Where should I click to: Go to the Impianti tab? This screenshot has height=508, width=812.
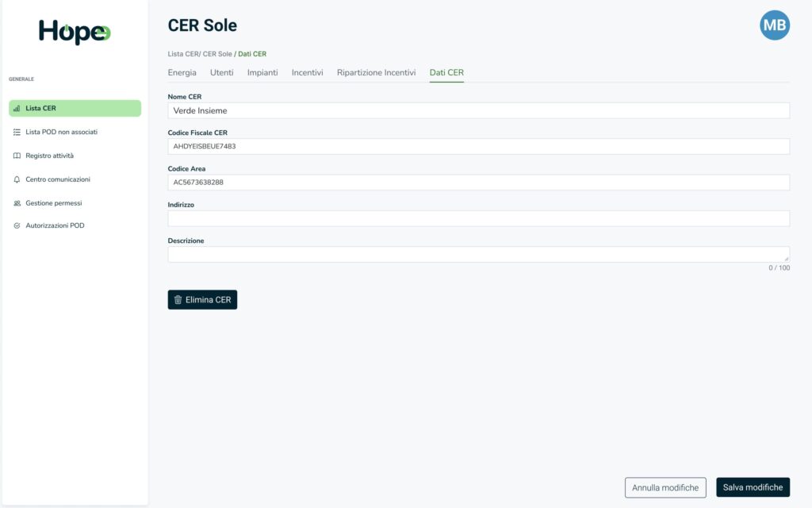(262, 72)
